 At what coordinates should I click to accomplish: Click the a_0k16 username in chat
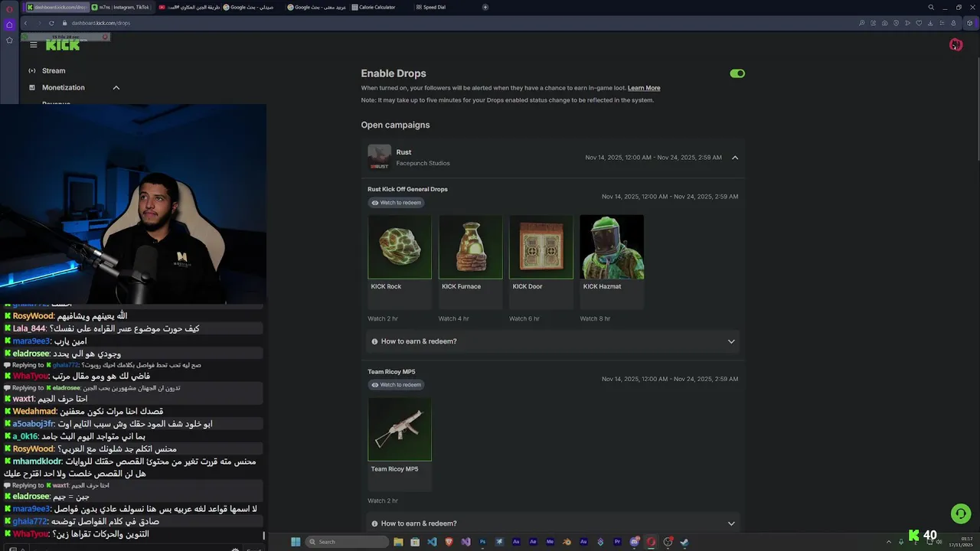[25, 436]
